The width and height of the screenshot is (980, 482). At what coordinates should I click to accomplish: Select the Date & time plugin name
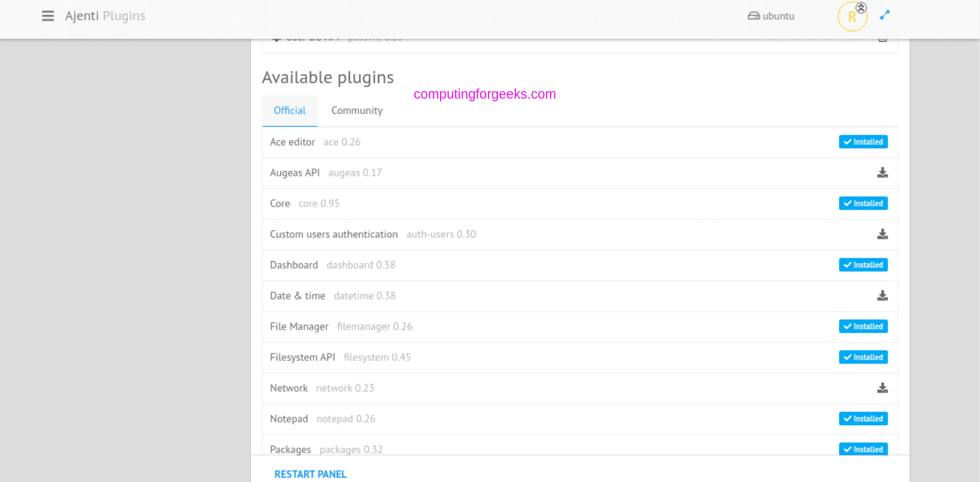(x=297, y=296)
